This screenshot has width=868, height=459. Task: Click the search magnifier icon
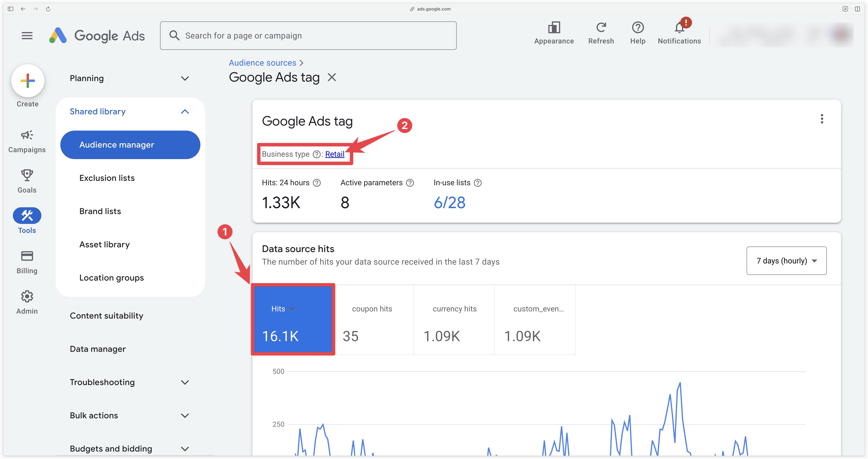point(174,35)
